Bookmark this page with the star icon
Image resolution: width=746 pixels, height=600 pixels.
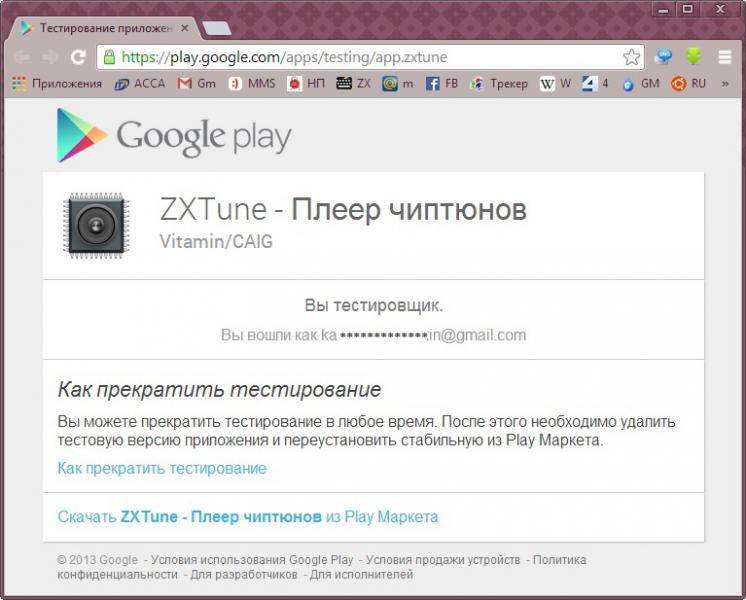click(x=631, y=57)
